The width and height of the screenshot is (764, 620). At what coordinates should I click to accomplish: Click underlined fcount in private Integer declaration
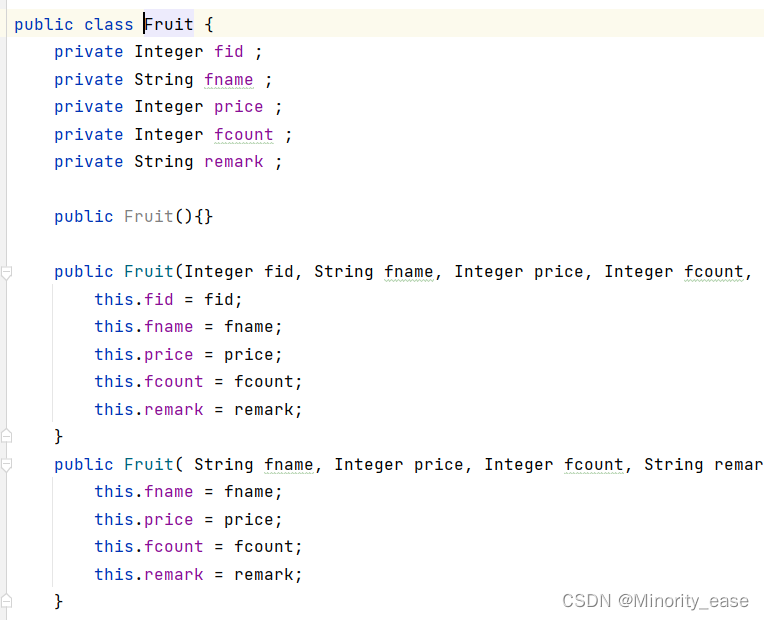pos(244,135)
